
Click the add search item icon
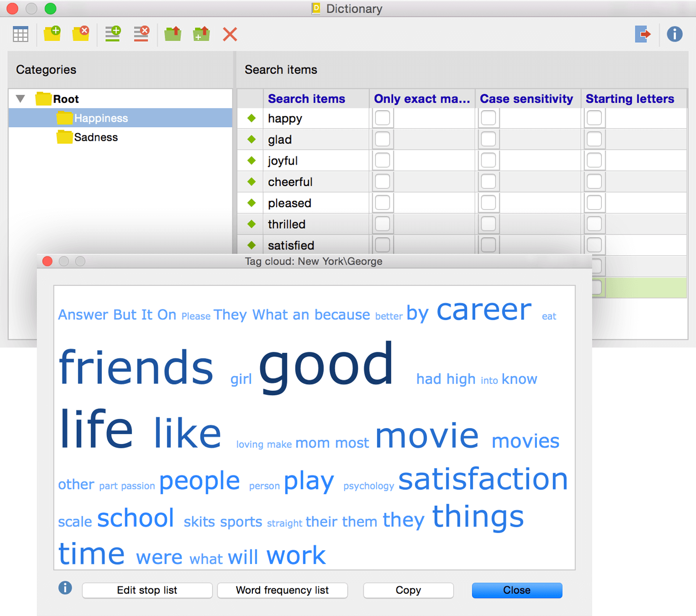point(113,34)
